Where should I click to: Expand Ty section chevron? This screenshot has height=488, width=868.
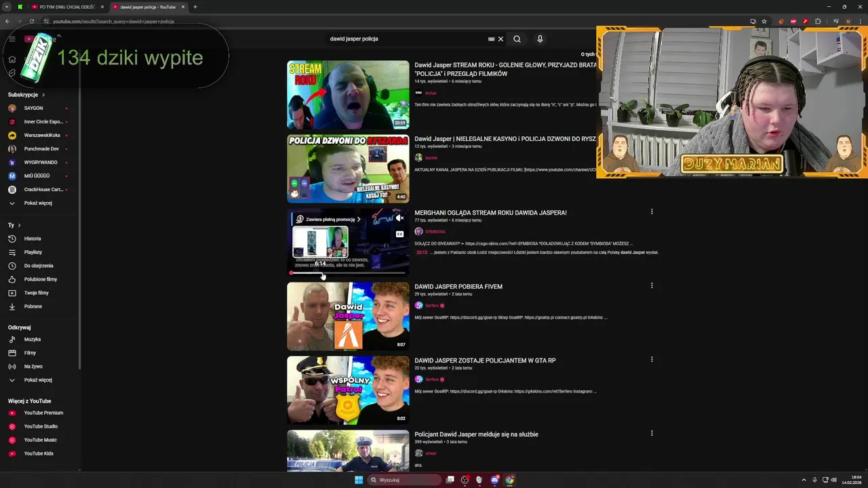tap(19, 225)
